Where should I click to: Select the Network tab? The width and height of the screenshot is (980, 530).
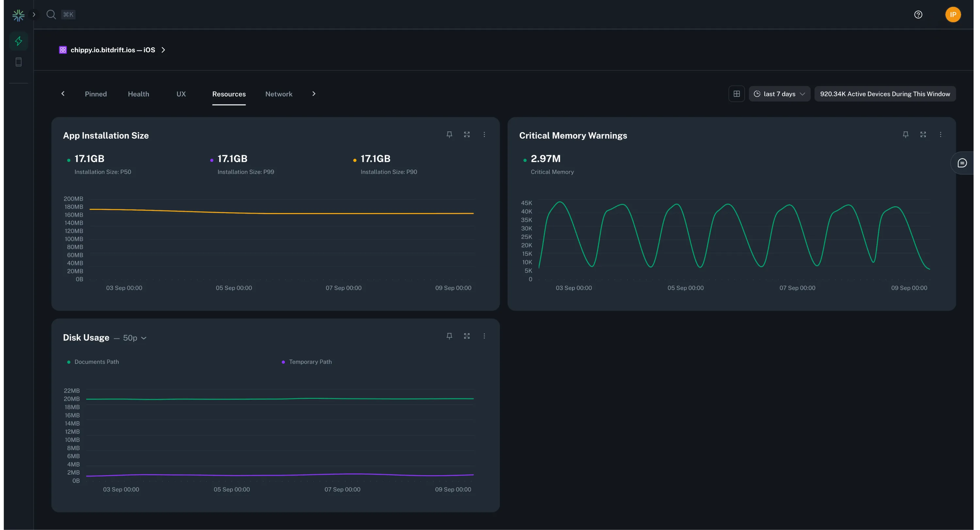pos(279,94)
